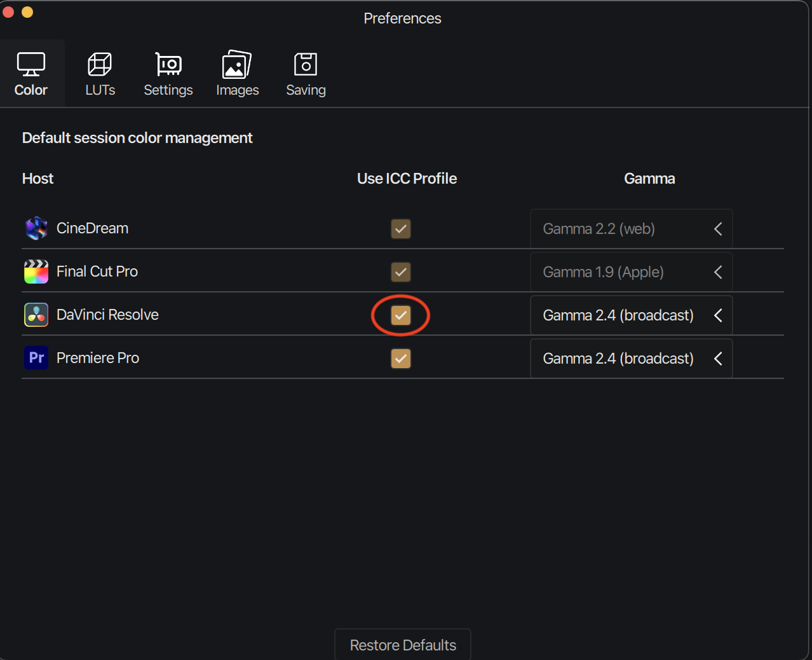Open the LUTs cube icon
This screenshot has width=812, height=660.
100,64
